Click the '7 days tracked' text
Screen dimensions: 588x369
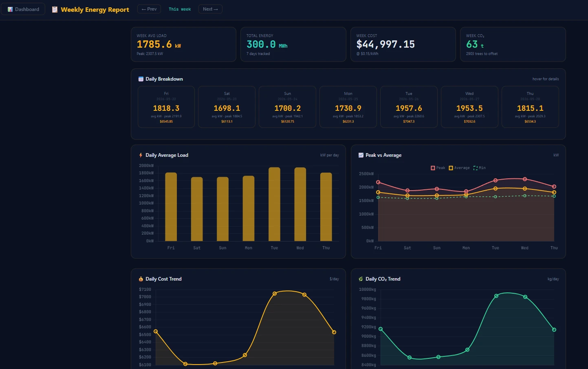click(x=258, y=54)
